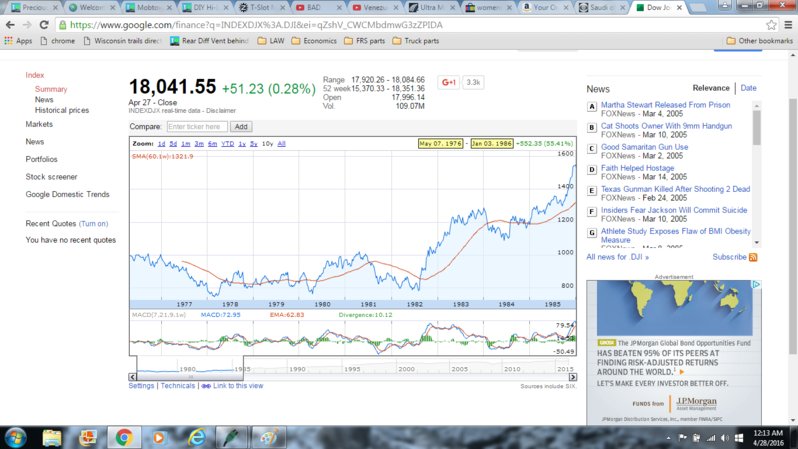Image resolution: width=798 pixels, height=449 pixels.
Task: Click the G+1 share button
Action: point(448,82)
